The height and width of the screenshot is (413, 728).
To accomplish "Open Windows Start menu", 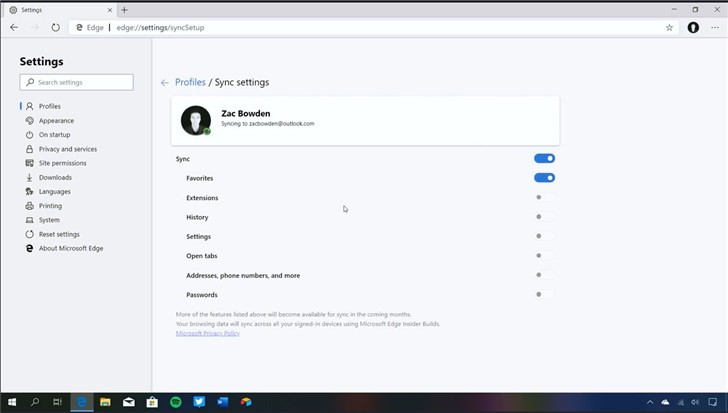I will point(12,402).
